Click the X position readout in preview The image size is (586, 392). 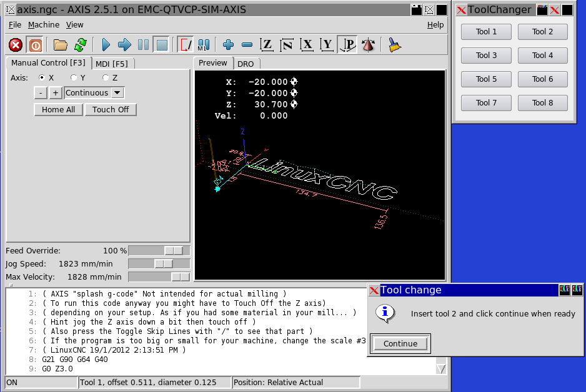tap(262, 82)
